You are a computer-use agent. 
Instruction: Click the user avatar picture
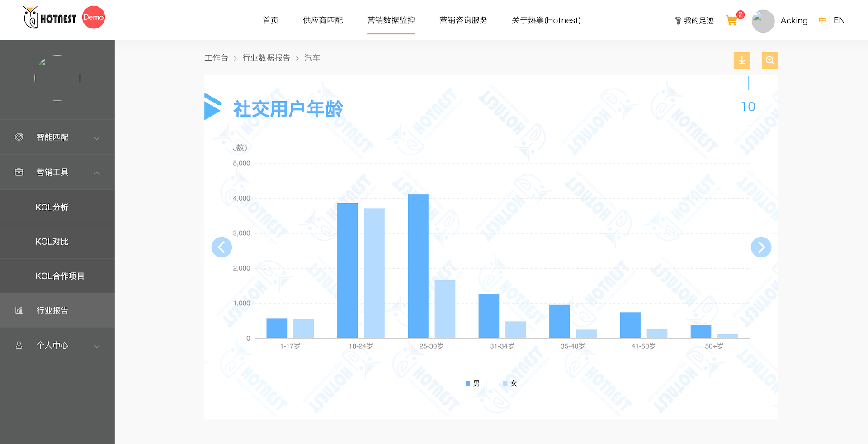coord(763,21)
